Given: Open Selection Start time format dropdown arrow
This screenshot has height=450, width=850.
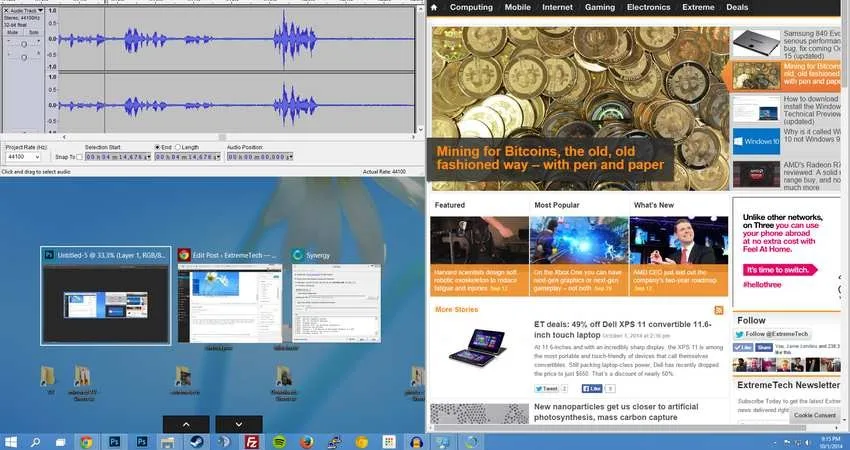Looking at the screenshot, I should pos(149,157).
